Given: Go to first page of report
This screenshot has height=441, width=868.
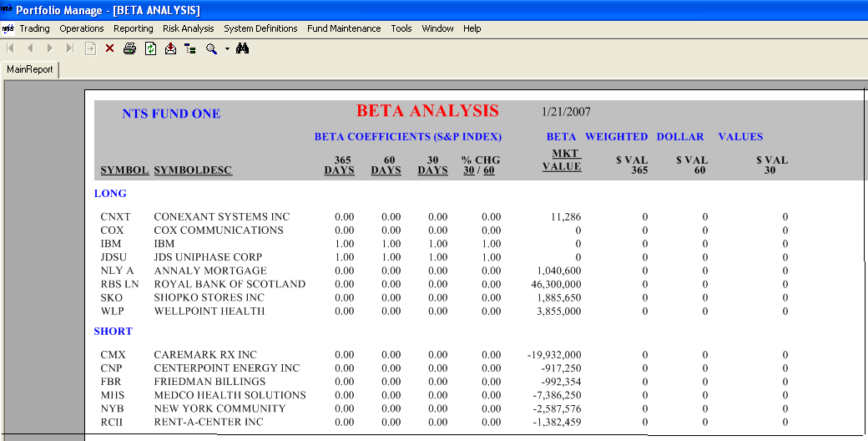Looking at the screenshot, I should 10,48.
